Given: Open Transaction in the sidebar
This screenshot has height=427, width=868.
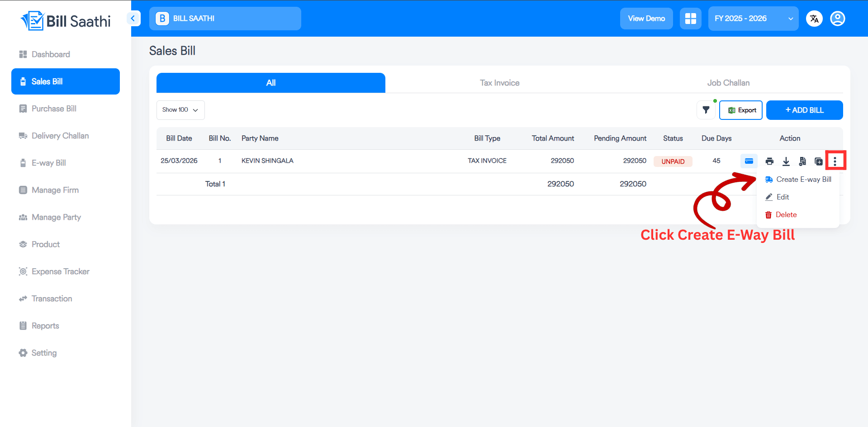Looking at the screenshot, I should tap(66, 299).
